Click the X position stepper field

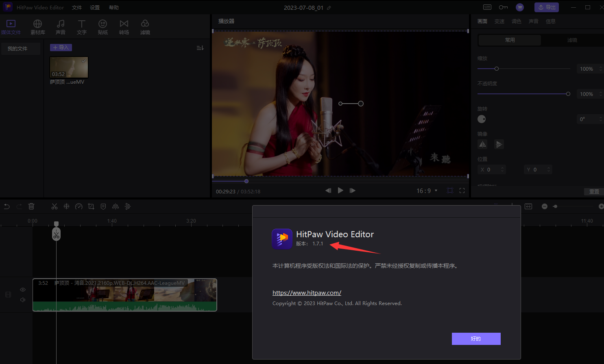point(491,169)
